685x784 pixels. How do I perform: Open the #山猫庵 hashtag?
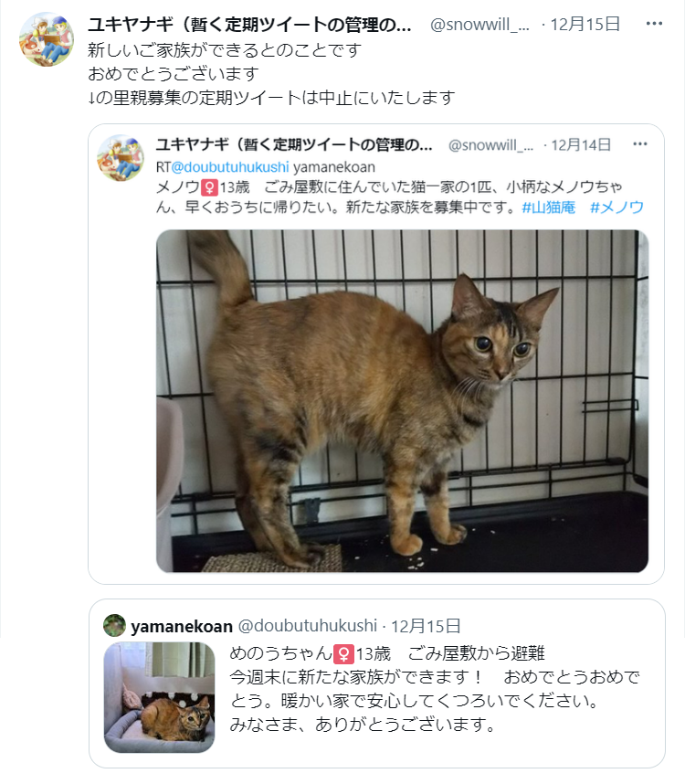click(x=549, y=207)
